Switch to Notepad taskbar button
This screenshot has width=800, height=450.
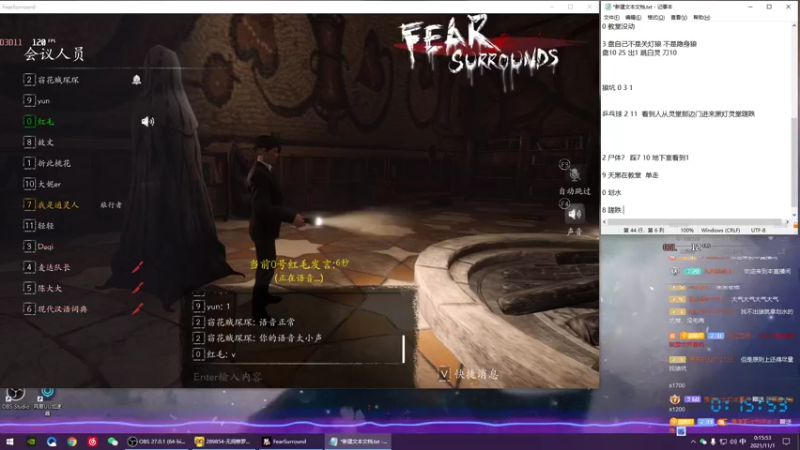[x=358, y=441]
